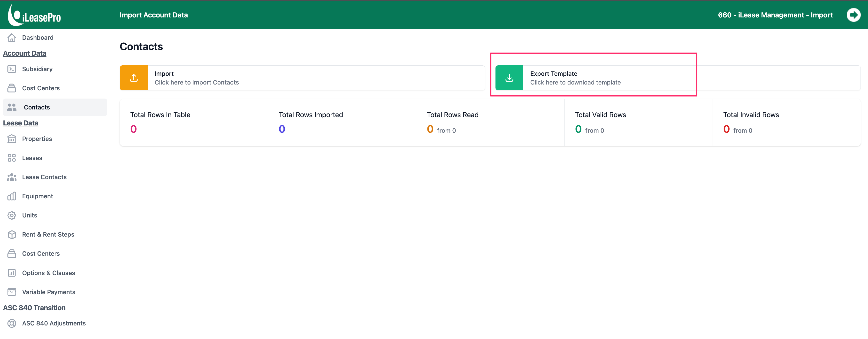
Task: Click the green 0 under Total Valid Rows
Action: [579, 129]
